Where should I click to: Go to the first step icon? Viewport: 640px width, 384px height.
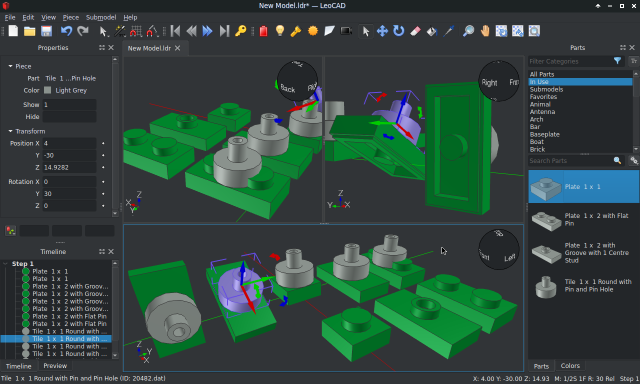click(x=176, y=31)
